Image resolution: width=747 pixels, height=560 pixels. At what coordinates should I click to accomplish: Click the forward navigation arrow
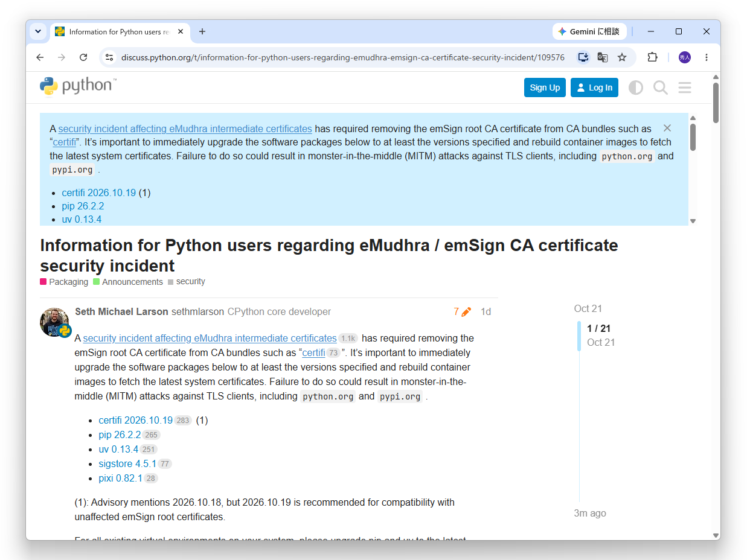(62, 57)
